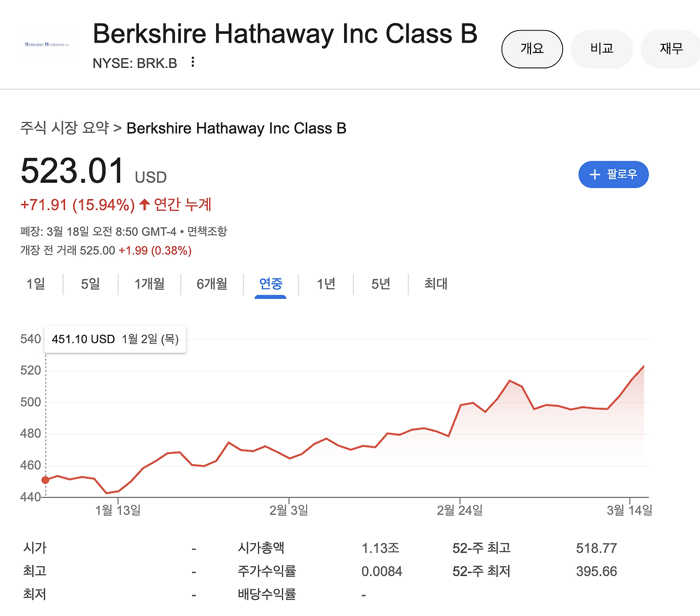
Task: Select the 1년 time range
Action: pos(326,284)
